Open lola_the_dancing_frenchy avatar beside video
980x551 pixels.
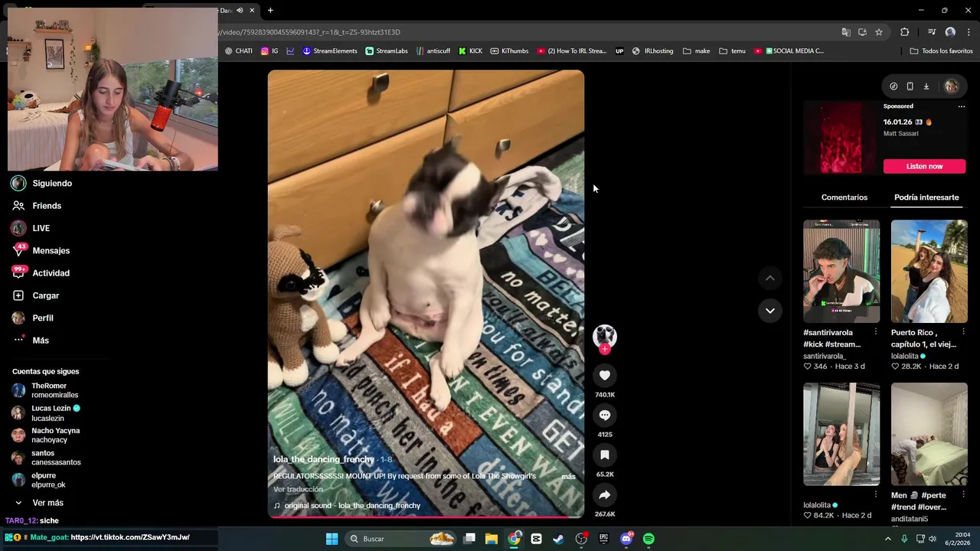604,335
